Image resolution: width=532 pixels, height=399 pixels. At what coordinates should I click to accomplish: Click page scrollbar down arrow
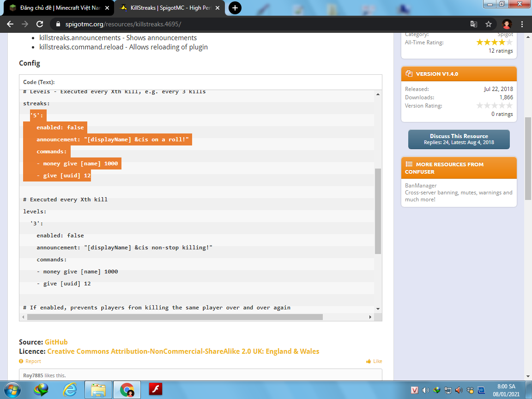[x=528, y=376]
